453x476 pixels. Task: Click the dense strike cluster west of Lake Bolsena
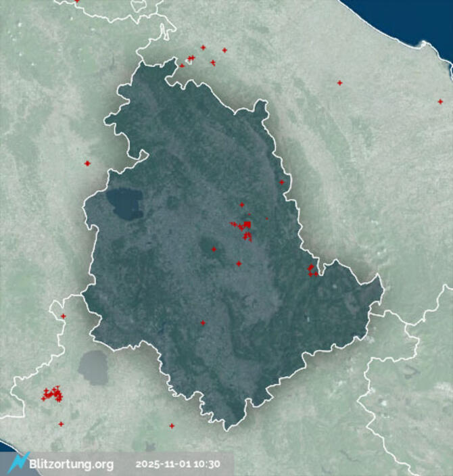51,393
